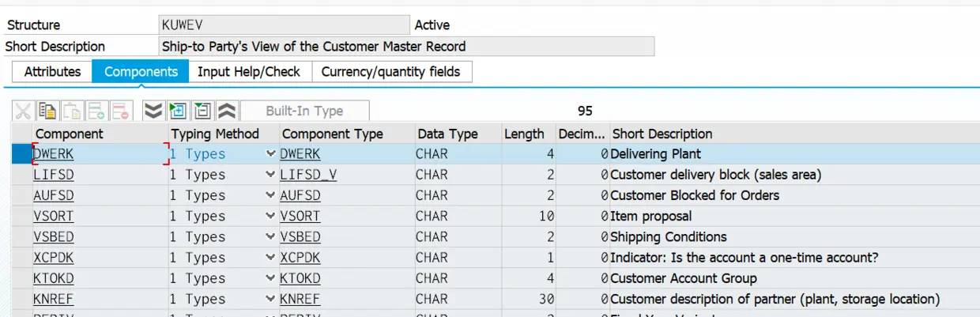Collapse all includes with double-up chevrons

(227, 111)
